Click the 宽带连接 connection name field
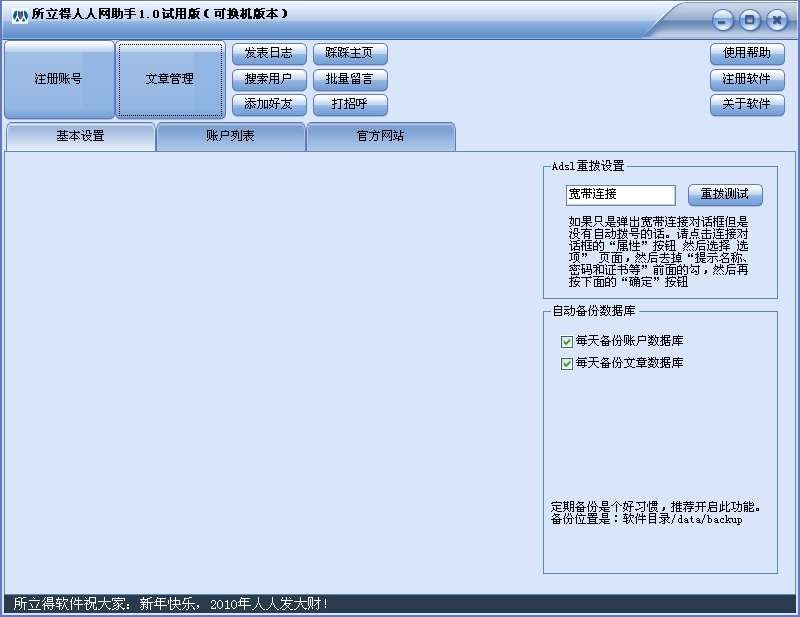800x617 pixels. point(618,195)
